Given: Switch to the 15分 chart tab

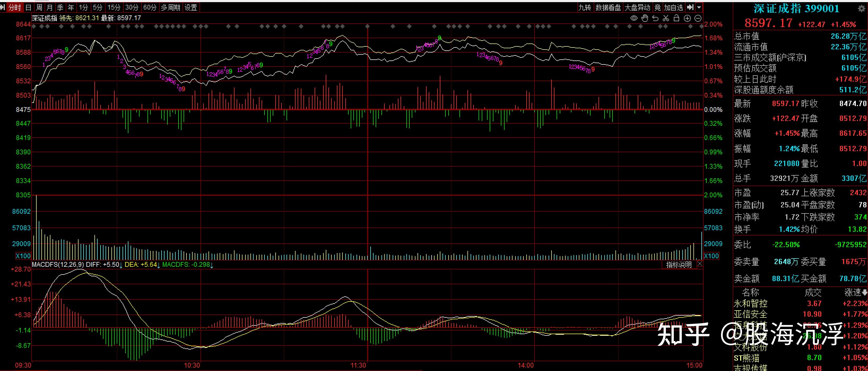Looking at the screenshot, I should 114,7.
